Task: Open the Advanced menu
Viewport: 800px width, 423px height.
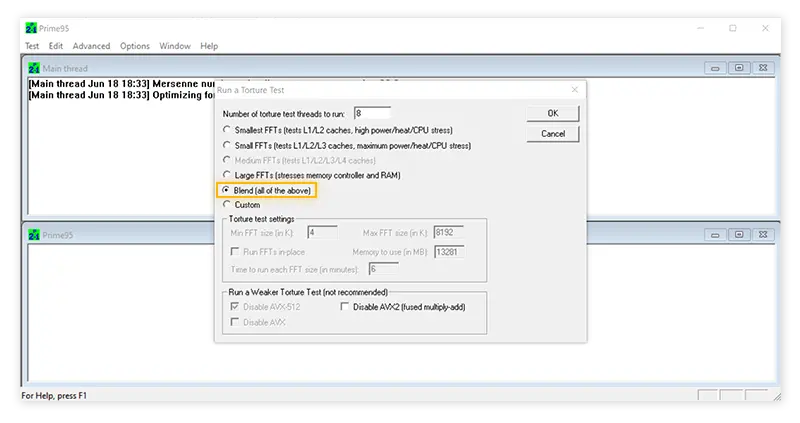Action: [x=91, y=46]
